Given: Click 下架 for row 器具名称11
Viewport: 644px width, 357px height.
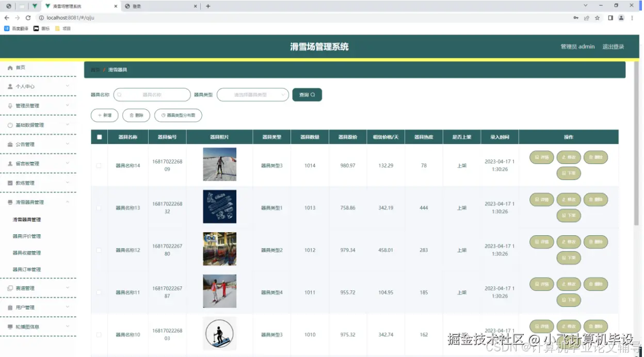Looking at the screenshot, I should [569, 300].
